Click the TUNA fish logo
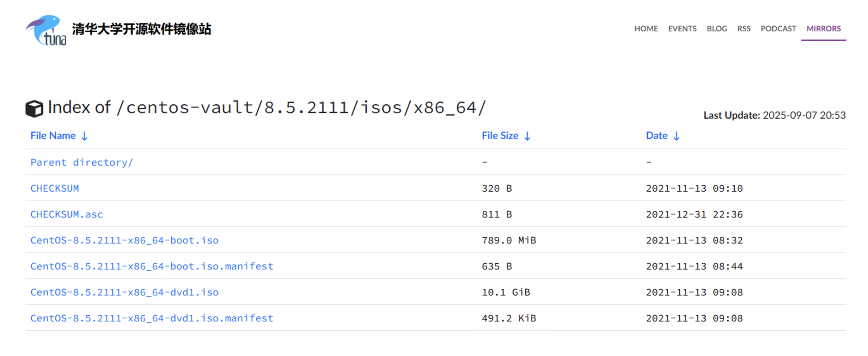The width and height of the screenshot is (868, 356). pos(46,30)
